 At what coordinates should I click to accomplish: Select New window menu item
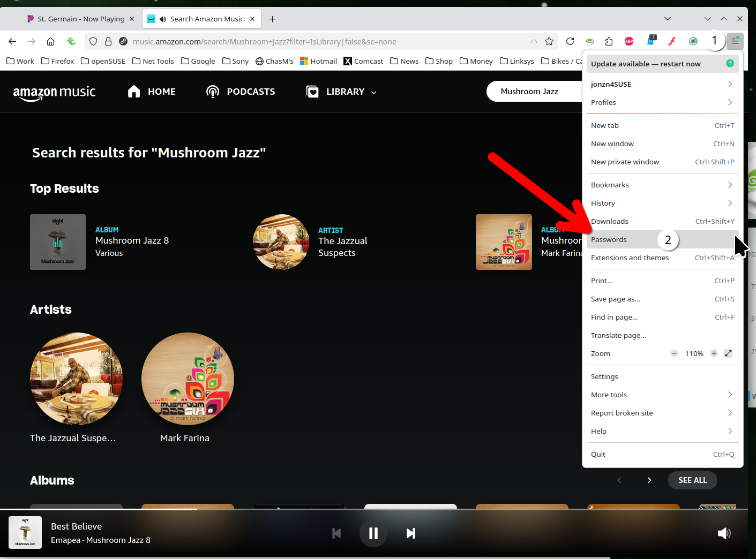click(662, 143)
